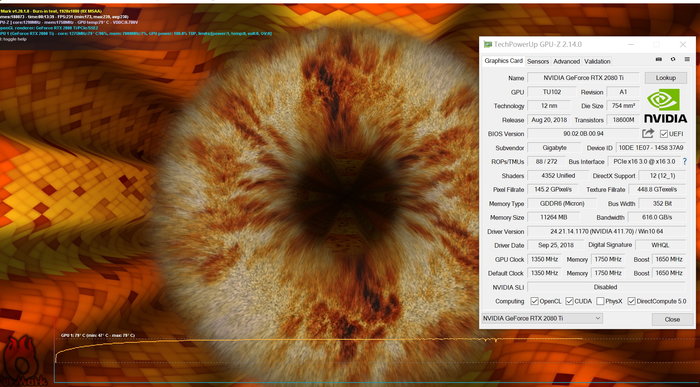Click the Bus Interface PCIe x16 3.0 field
Viewport: 700px width, 387px height.
pos(644,162)
